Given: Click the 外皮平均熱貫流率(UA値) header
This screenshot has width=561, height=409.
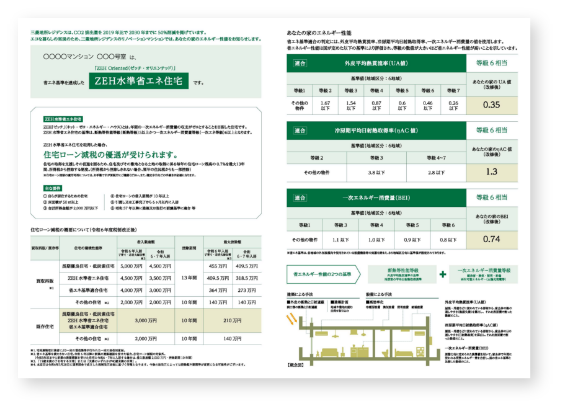Looking at the screenshot, I should point(376,63).
